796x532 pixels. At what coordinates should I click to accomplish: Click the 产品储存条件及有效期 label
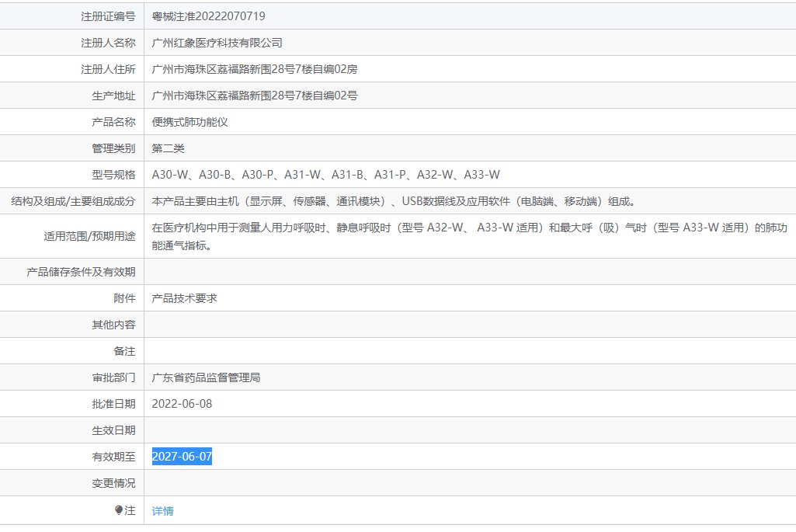coord(81,272)
